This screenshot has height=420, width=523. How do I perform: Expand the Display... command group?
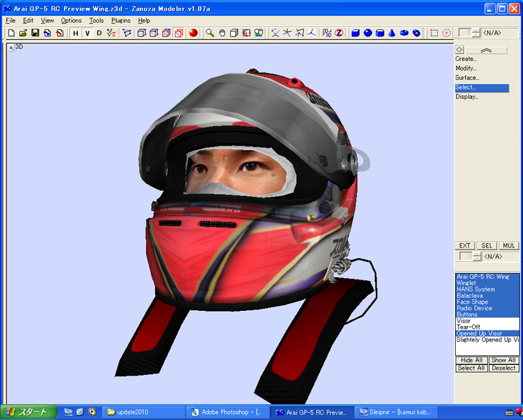[x=467, y=97]
